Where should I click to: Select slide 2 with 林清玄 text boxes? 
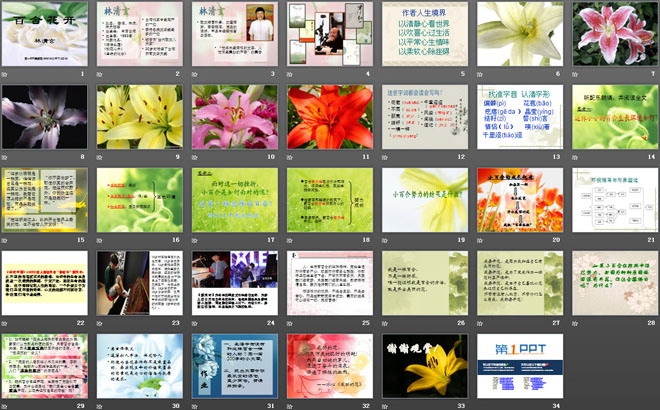[x=140, y=34]
